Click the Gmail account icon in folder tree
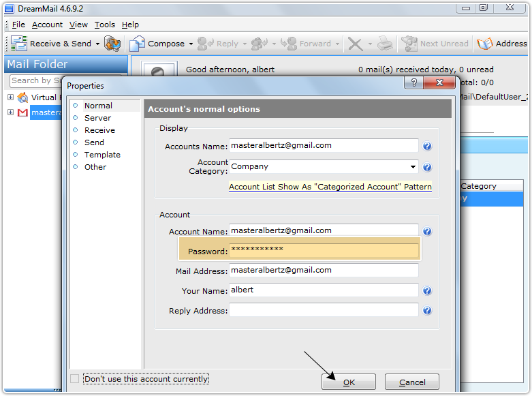This screenshot has height=396, width=532. pos(22,112)
